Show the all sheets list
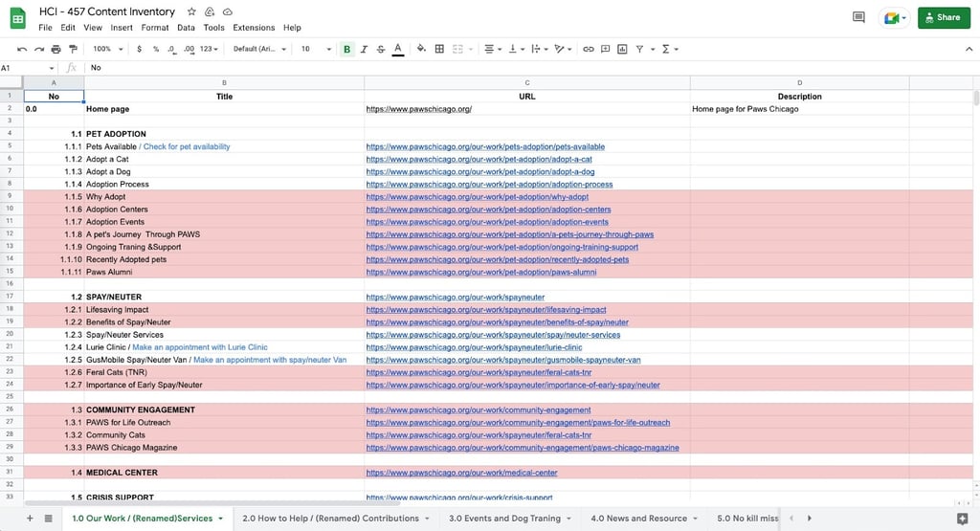Image resolution: width=980 pixels, height=531 pixels. [48, 519]
